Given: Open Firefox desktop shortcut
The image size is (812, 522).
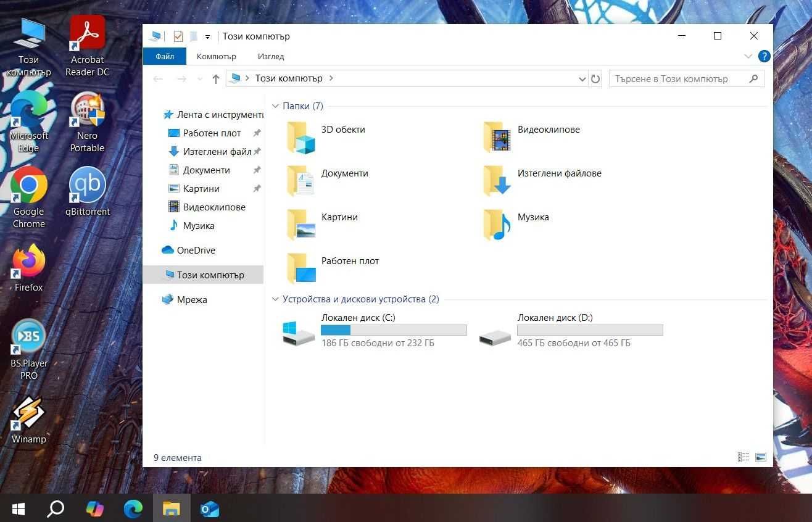Looking at the screenshot, I should [x=29, y=268].
